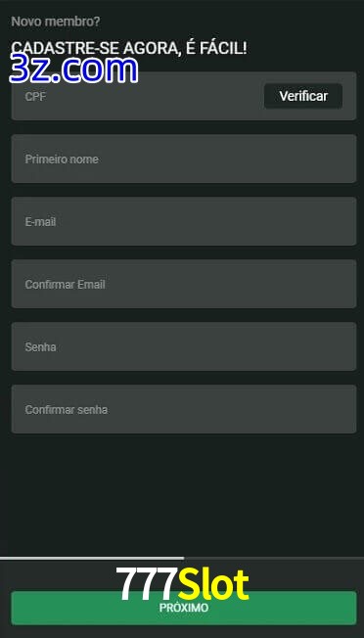Click the Confirmar Email placeholder text
Image resolution: width=364 pixels, height=638 pixels.
pyautogui.click(x=66, y=285)
